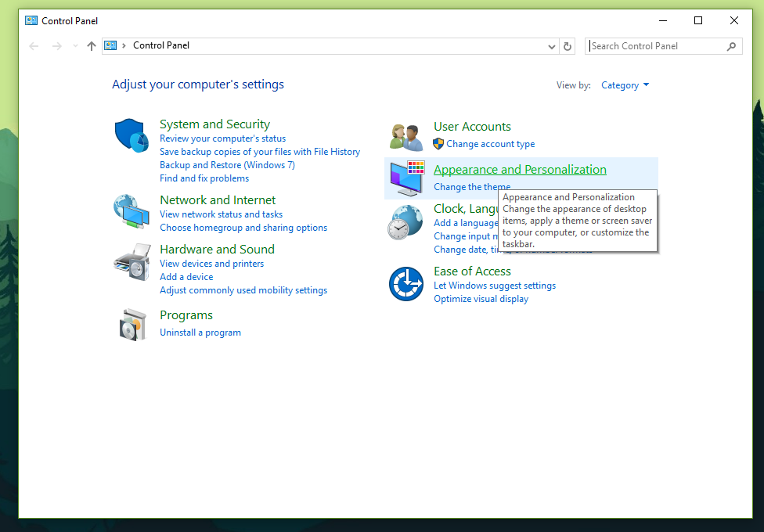This screenshot has height=532, width=764.
Task: Open the Hardware and Sound printer icon
Action: tap(132, 262)
